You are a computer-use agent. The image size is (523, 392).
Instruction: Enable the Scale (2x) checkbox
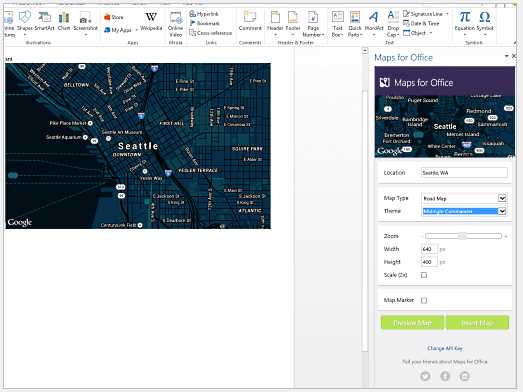click(x=424, y=275)
